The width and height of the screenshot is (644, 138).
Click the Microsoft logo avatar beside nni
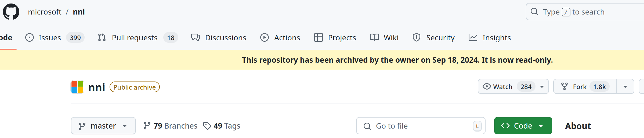(x=77, y=87)
